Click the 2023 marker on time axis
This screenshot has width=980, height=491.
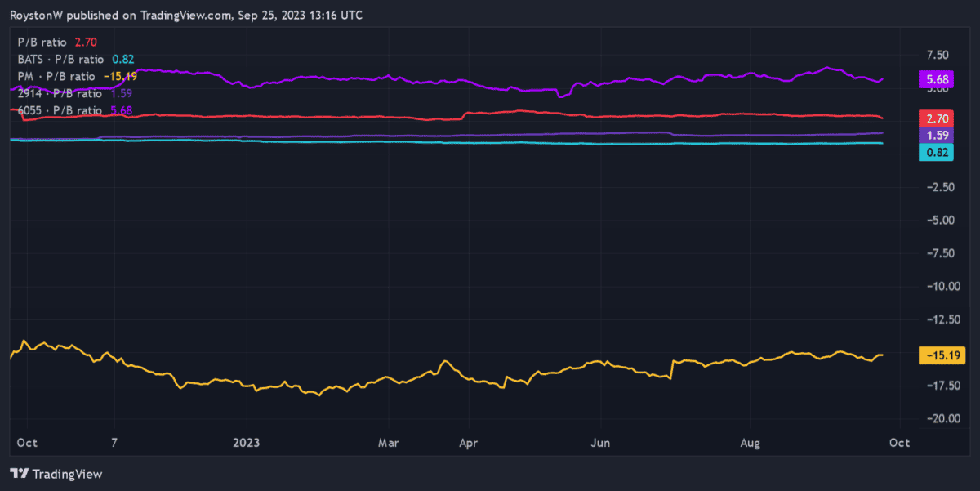[246, 443]
